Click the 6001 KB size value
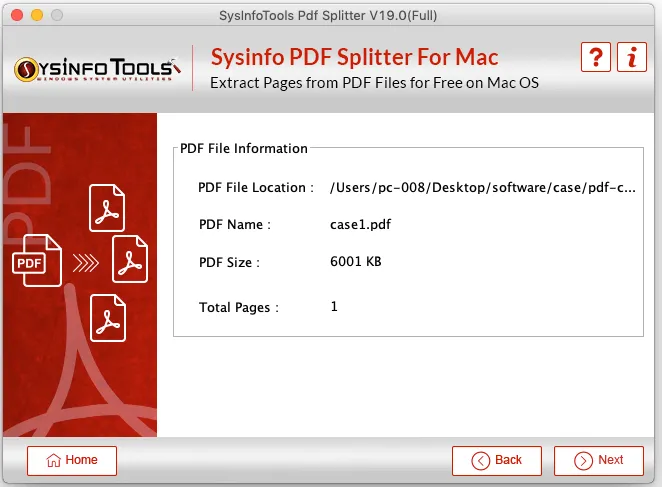The height and width of the screenshot is (487, 662). click(355, 261)
